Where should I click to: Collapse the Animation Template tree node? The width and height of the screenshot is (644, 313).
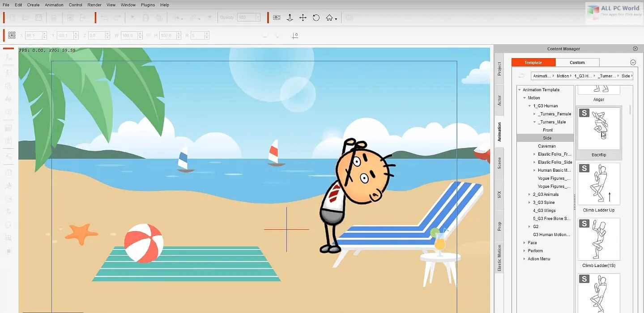click(x=520, y=90)
